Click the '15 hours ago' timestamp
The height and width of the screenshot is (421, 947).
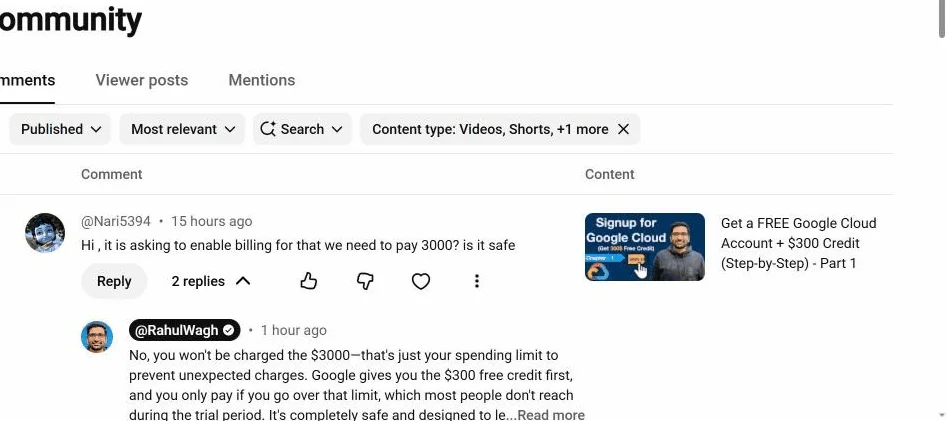click(x=211, y=222)
